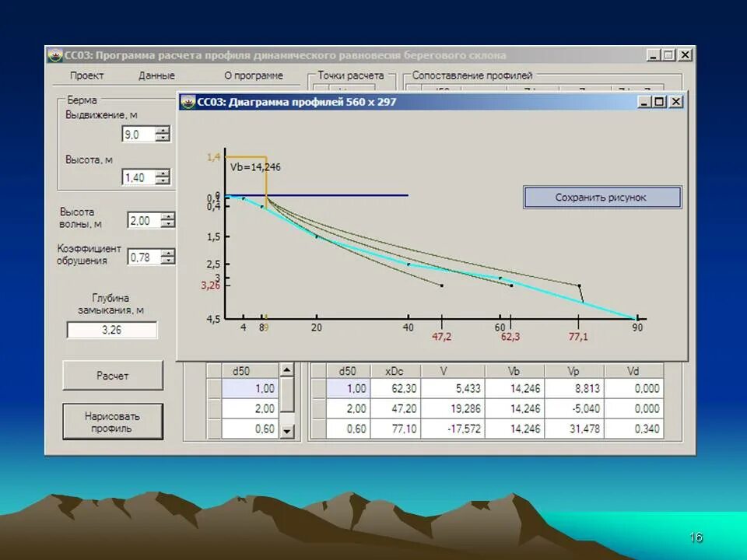Click the Vd cell 0,340
The image size is (747, 560).
click(x=633, y=429)
